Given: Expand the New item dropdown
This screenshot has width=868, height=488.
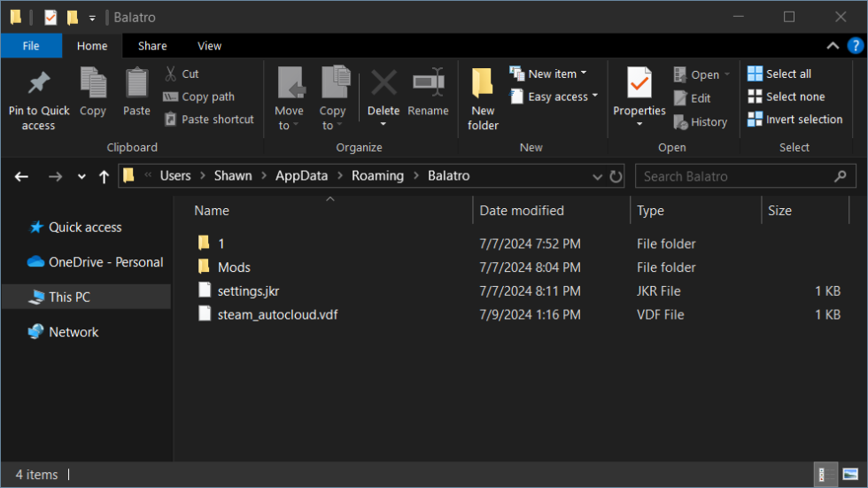Looking at the screenshot, I should tap(583, 74).
